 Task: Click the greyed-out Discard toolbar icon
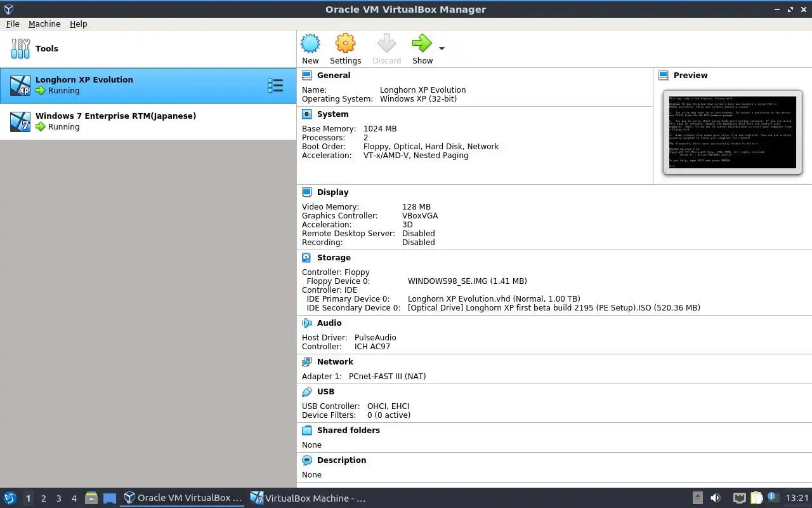click(x=386, y=44)
